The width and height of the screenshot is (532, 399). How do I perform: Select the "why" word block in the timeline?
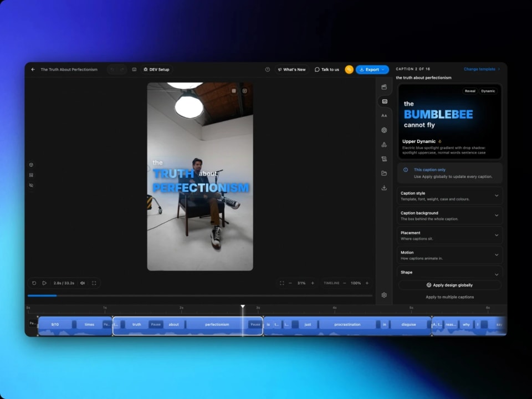[x=467, y=325]
